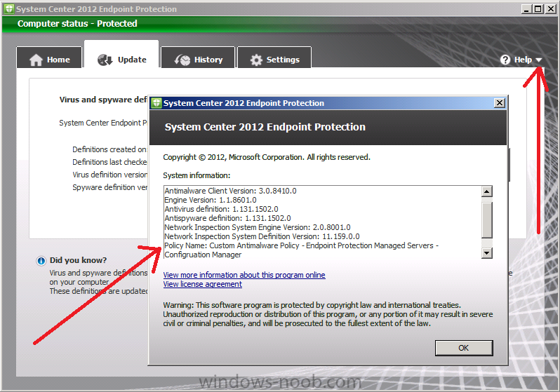The height and width of the screenshot is (392, 560).
Task: Click the scrollbar thumb in system information list
Action: click(x=487, y=219)
